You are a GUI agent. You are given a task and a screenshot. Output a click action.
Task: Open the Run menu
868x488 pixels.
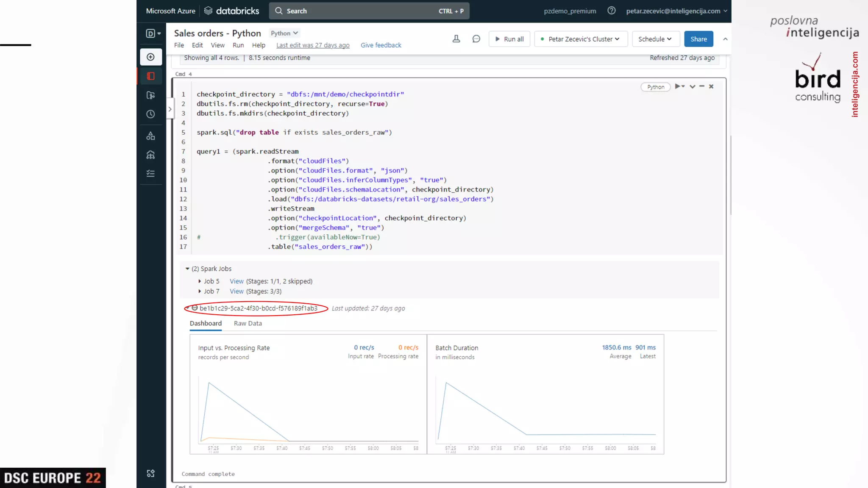click(x=238, y=45)
